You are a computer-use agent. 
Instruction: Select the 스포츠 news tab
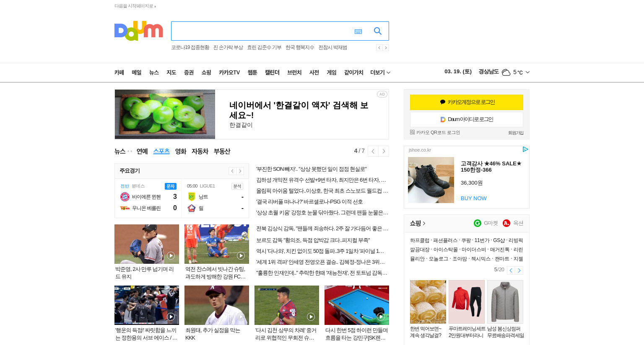coord(161,151)
